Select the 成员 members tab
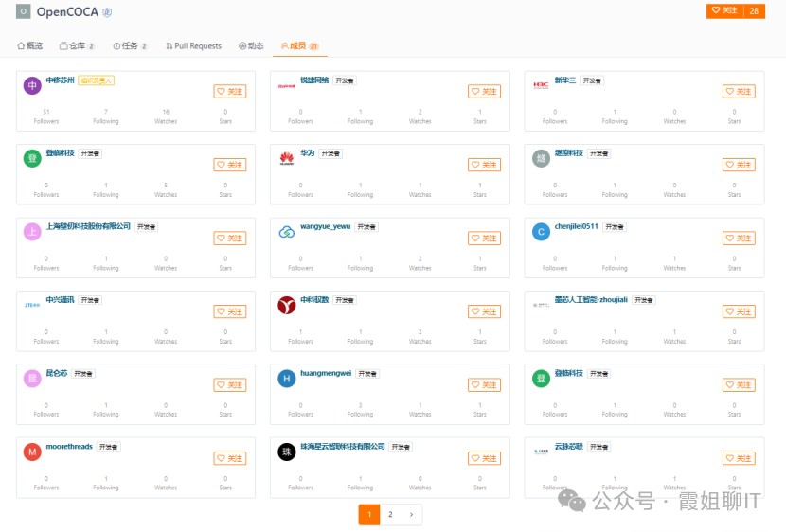 coord(300,45)
